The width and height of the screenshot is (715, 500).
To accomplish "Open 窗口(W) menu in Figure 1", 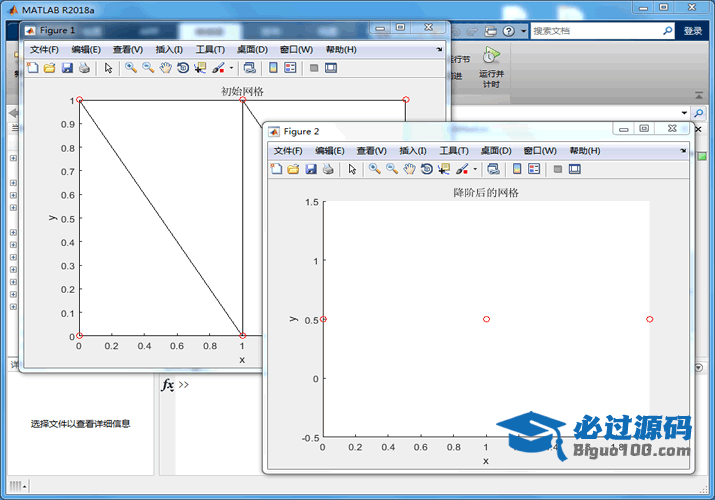I will coord(296,50).
